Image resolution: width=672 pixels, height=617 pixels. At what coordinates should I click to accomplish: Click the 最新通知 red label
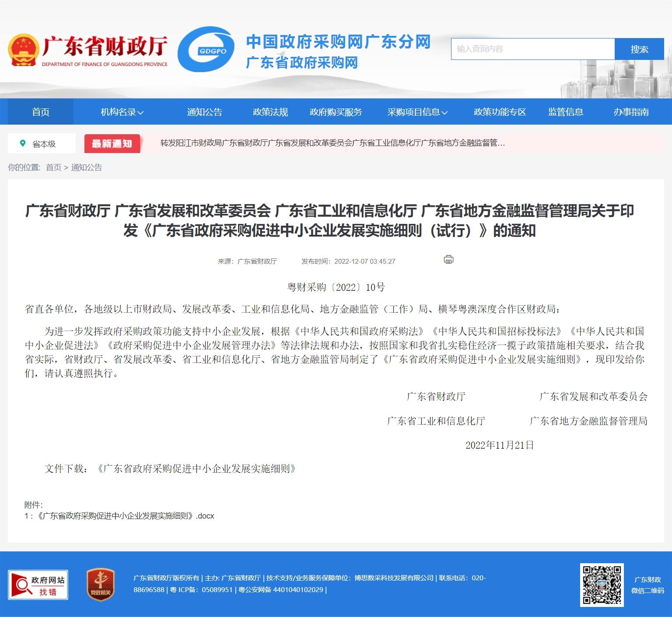click(112, 143)
